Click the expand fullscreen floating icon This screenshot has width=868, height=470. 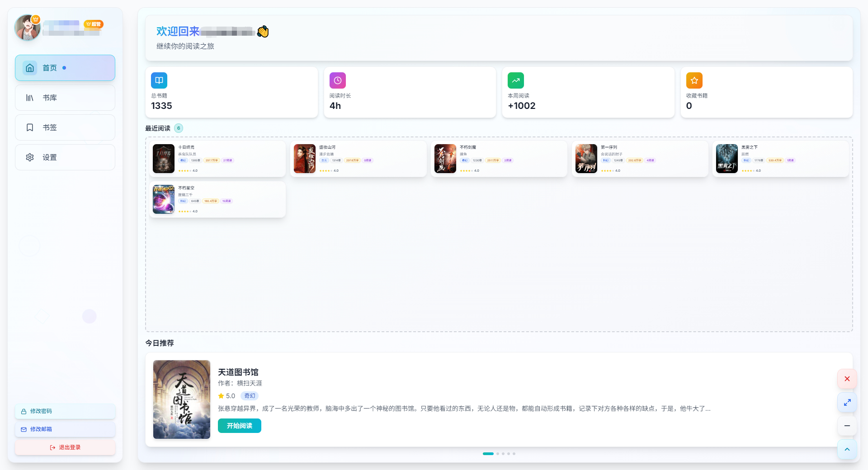(x=847, y=402)
